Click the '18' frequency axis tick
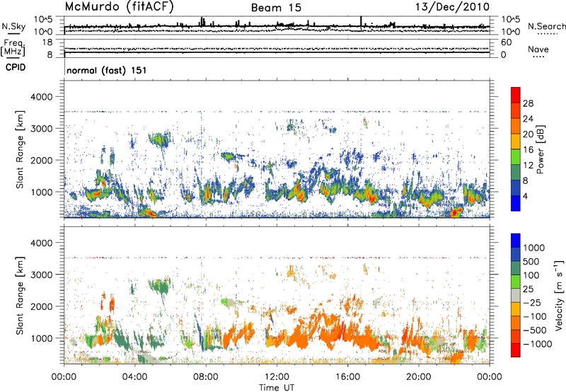 pyautogui.click(x=47, y=42)
